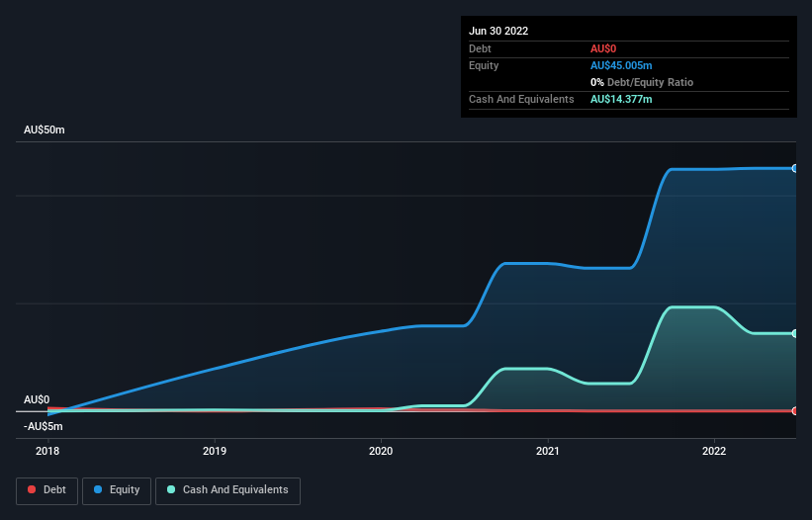Click the 2018 x-axis label
Image resolution: width=812 pixels, height=520 pixels.
point(47,451)
